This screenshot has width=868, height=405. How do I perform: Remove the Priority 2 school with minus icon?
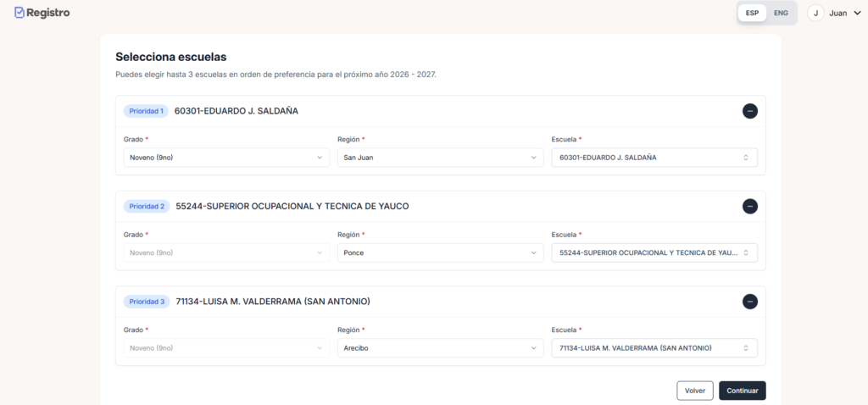pyautogui.click(x=749, y=206)
